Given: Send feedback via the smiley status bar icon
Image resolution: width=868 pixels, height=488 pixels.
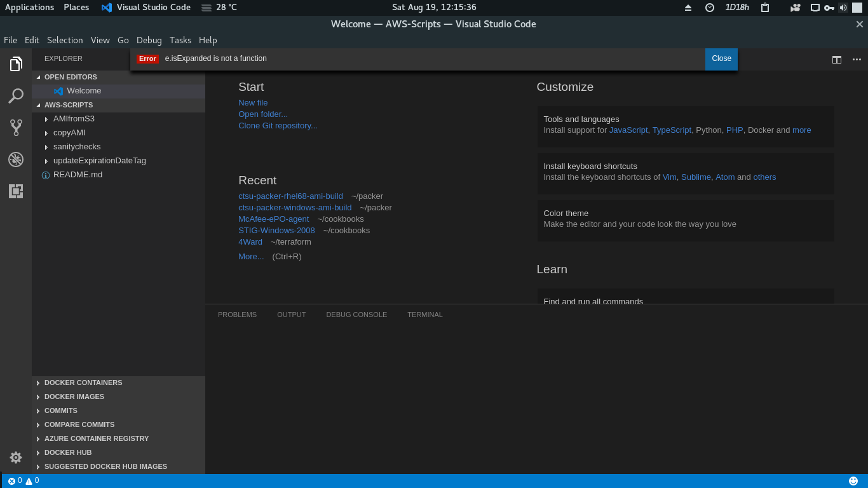Looking at the screenshot, I should (x=853, y=480).
